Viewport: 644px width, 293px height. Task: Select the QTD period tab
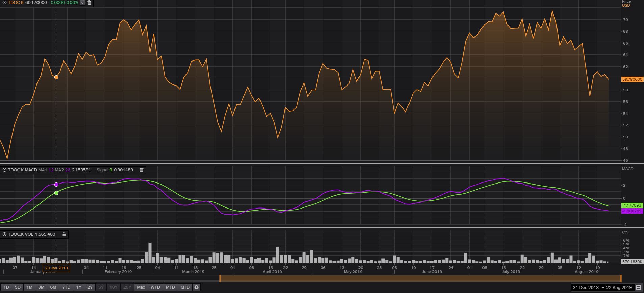point(185,287)
